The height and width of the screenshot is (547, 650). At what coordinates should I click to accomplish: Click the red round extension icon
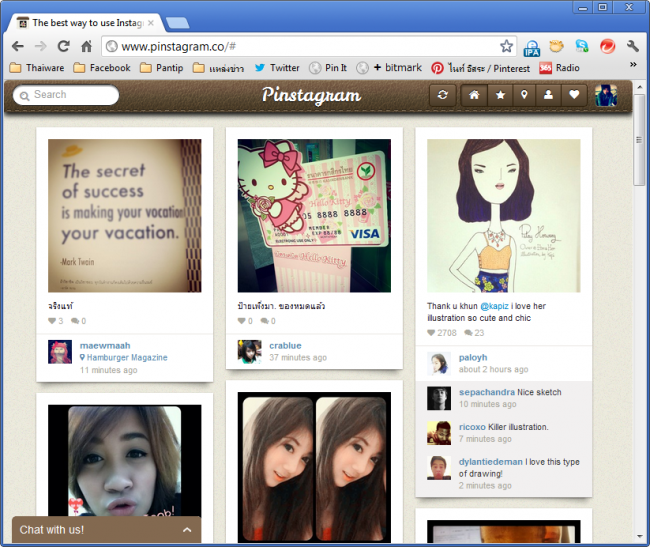[607, 46]
